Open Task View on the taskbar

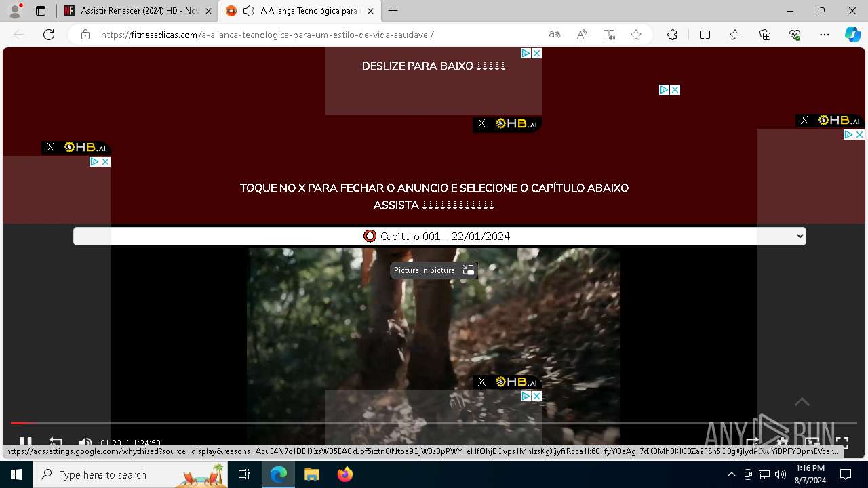pos(244,474)
